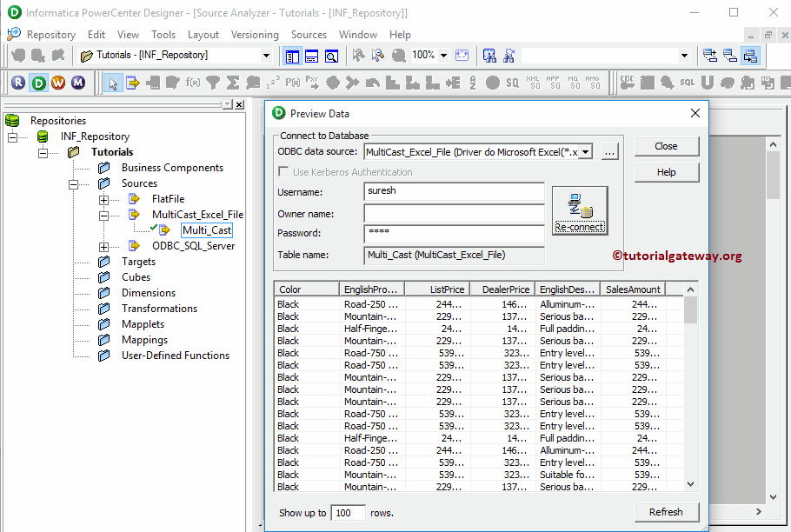Click the preview data vertical scrollbar down arrow
The image size is (791, 532).
pos(691,484)
